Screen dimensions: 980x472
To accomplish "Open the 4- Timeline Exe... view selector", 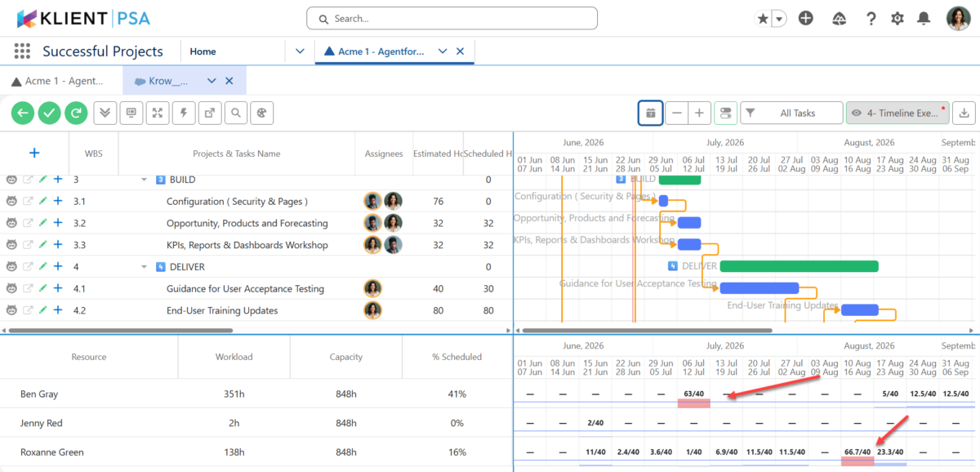I will (x=898, y=113).
